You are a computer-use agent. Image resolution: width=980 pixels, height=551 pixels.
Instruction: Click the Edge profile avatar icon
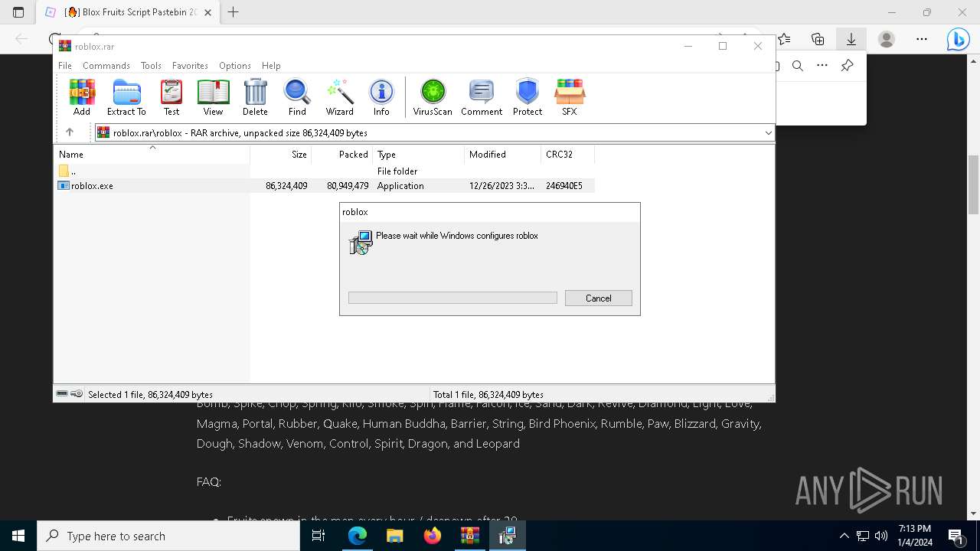pyautogui.click(x=887, y=39)
